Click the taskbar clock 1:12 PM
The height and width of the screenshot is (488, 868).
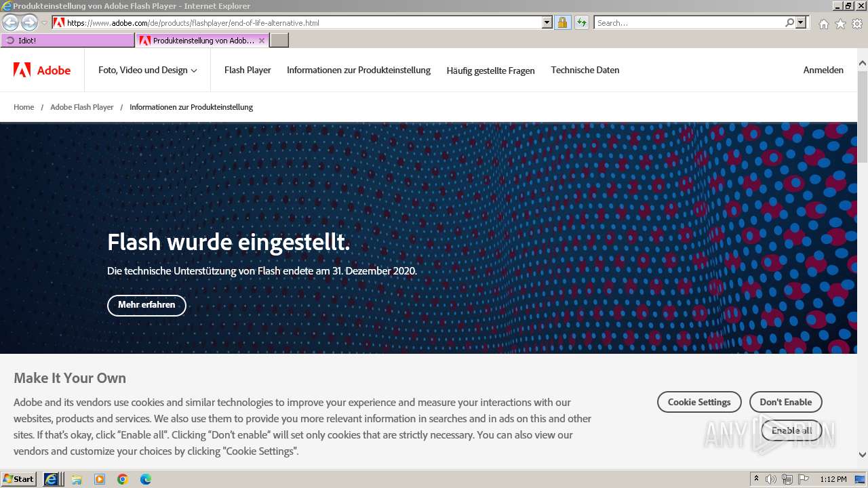pyautogui.click(x=833, y=479)
